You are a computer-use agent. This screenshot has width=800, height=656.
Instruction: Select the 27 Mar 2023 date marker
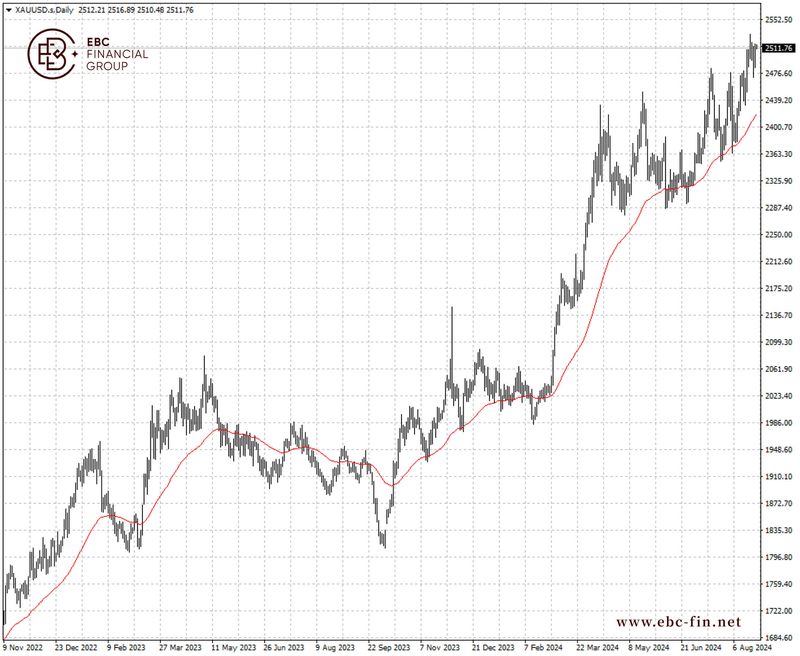[180, 647]
